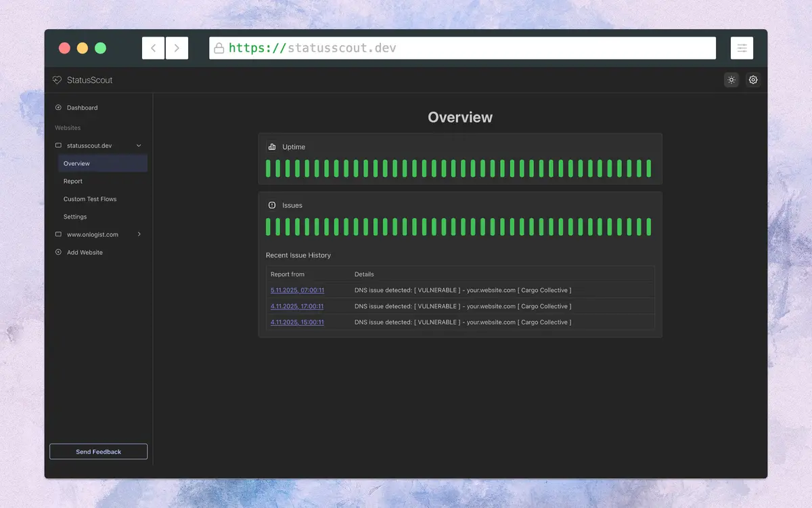Toggle the theme with the sun icon
This screenshot has width=812, height=508.
[731, 80]
